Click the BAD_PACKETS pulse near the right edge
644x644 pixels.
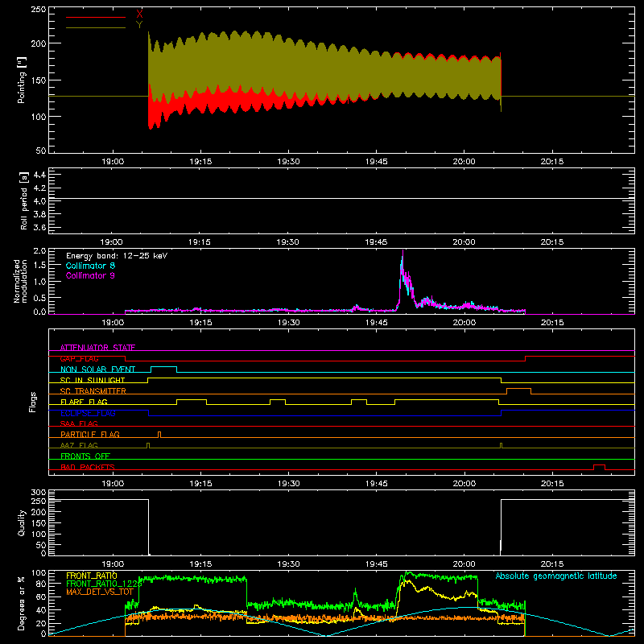click(599, 467)
